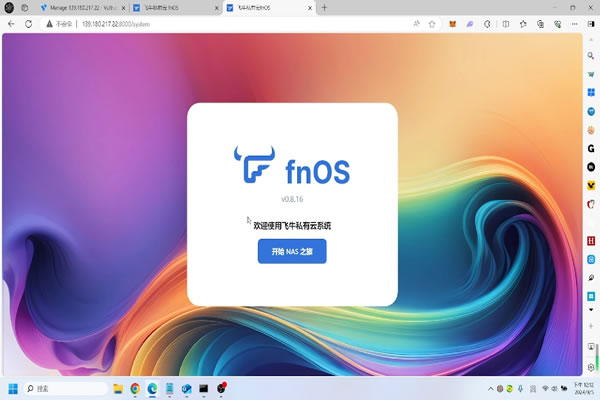Reload the current page

click(28, 23)
